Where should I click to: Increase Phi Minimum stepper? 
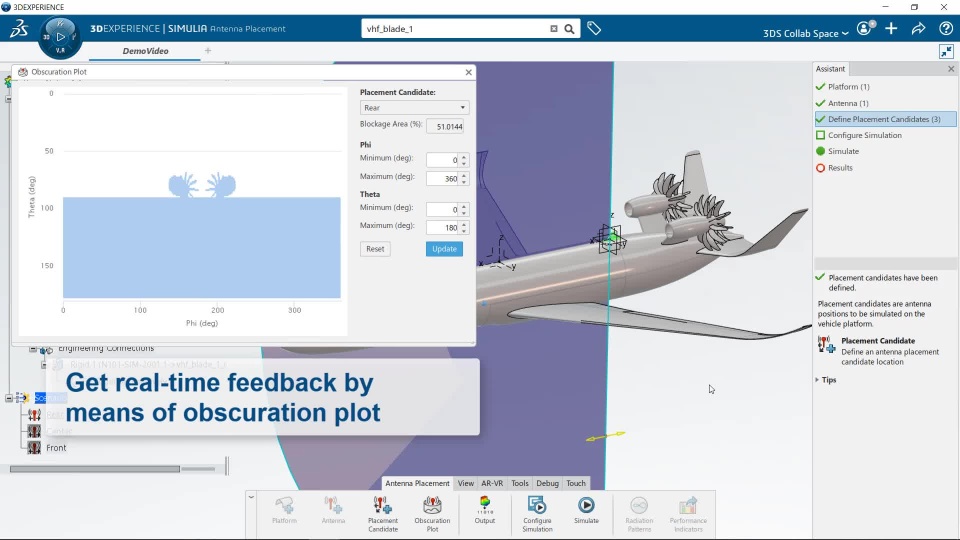464,157
